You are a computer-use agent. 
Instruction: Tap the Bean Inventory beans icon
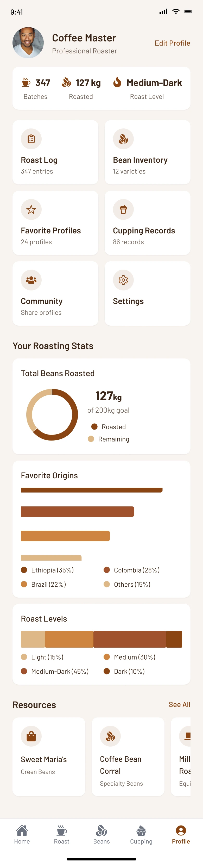123,139
